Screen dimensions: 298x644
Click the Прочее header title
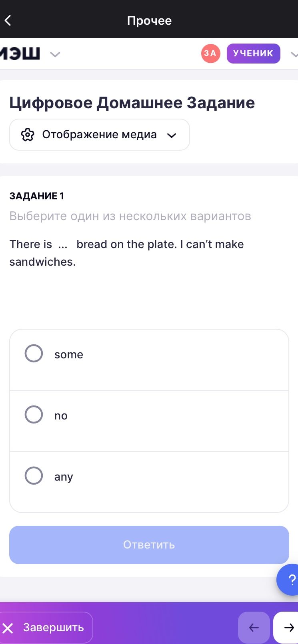coord(149,21)
